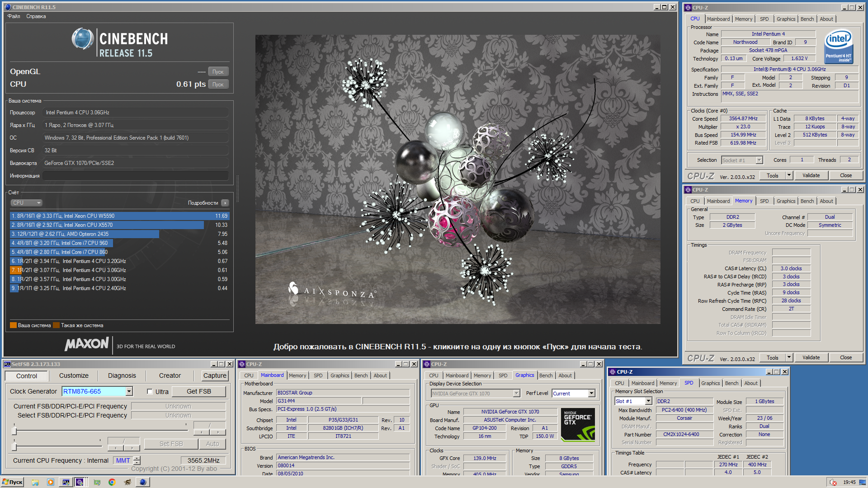
Task: Open the Start (Пуск) menu
Action: click(x=12, y=482)
